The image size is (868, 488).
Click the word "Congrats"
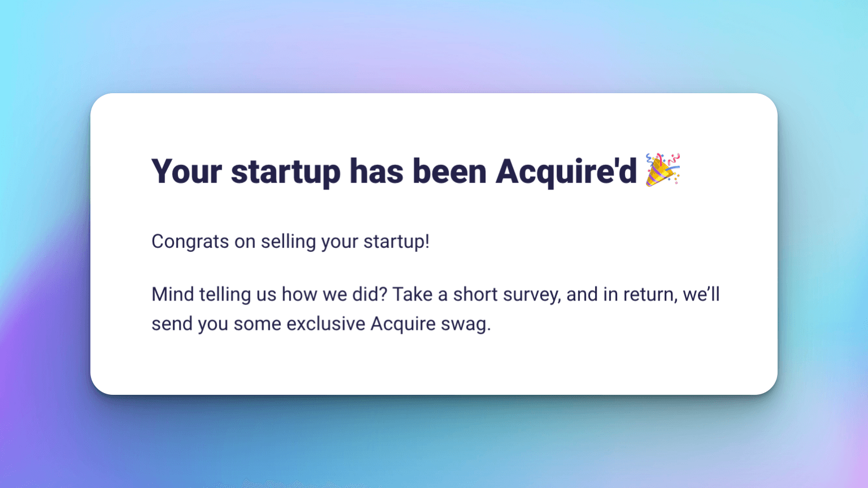[190, 242]
